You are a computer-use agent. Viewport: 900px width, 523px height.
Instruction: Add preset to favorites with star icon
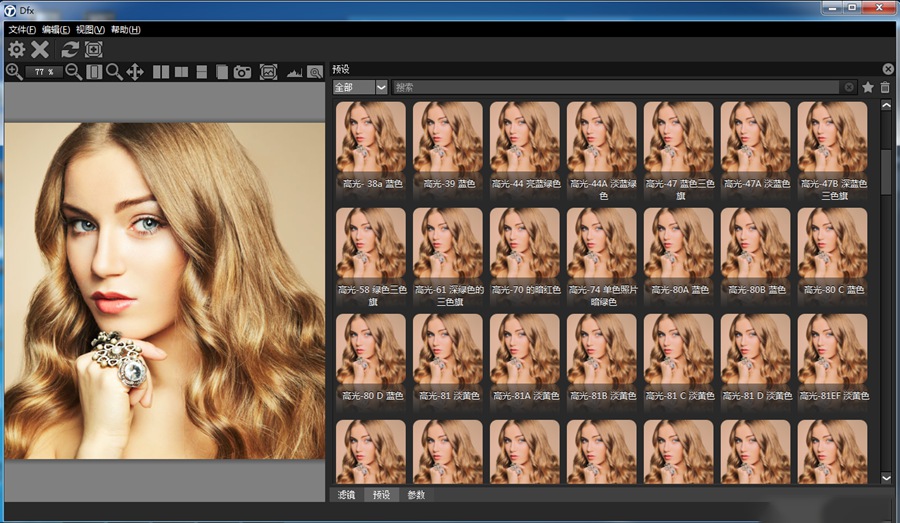(x=867, y=88)
